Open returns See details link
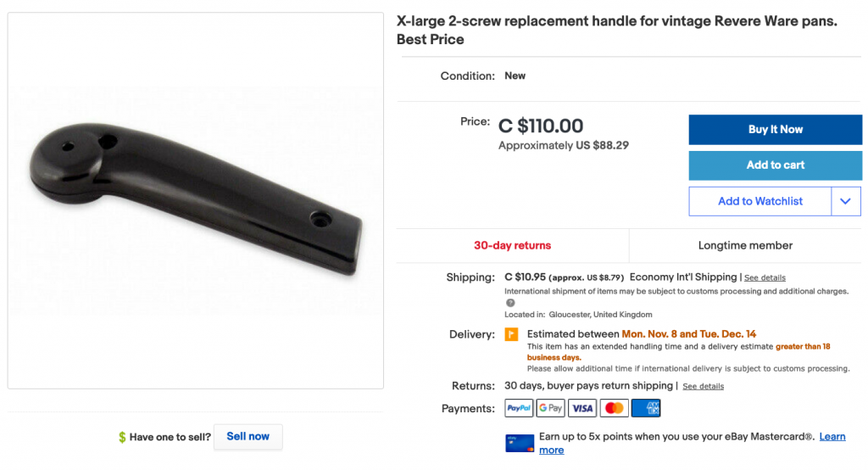Viewport: 868px width, 470px height. 703,386
